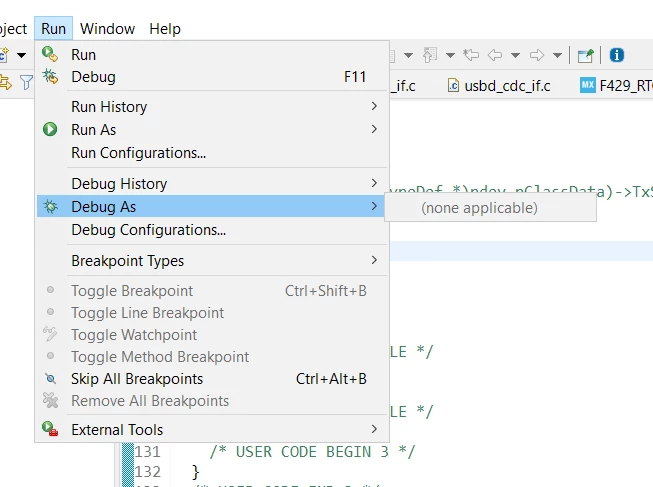Open the Help menu

165,29
